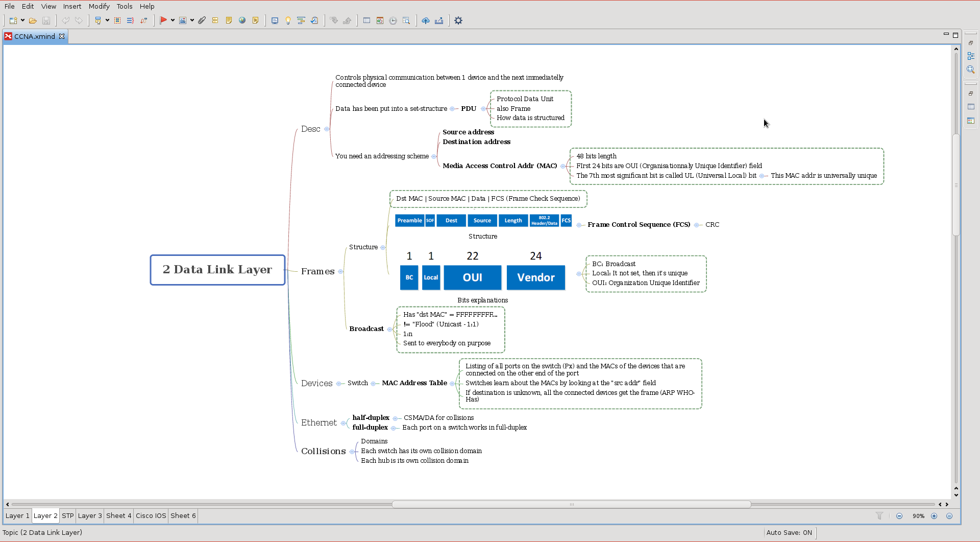The width and height of the screenshot is (980, 542).
Task: Add a boundary with the dashed-box icon
Action: point(117,20)
